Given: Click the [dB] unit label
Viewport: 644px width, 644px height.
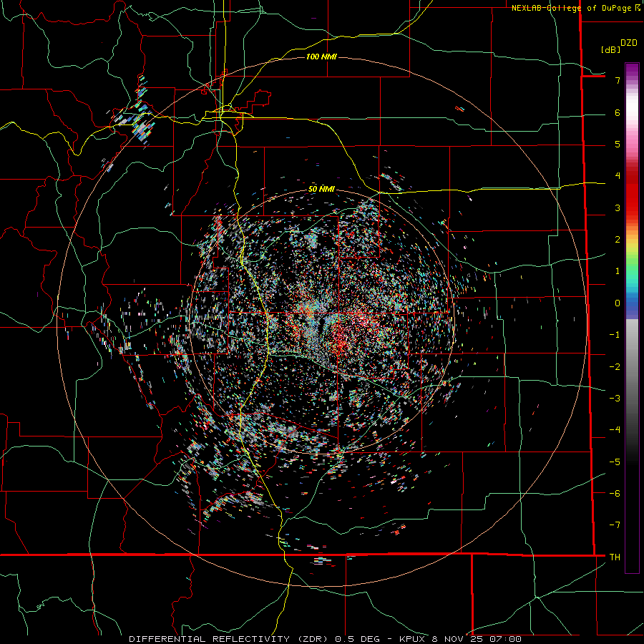Looking at the screenshot, I should [611, 49].
